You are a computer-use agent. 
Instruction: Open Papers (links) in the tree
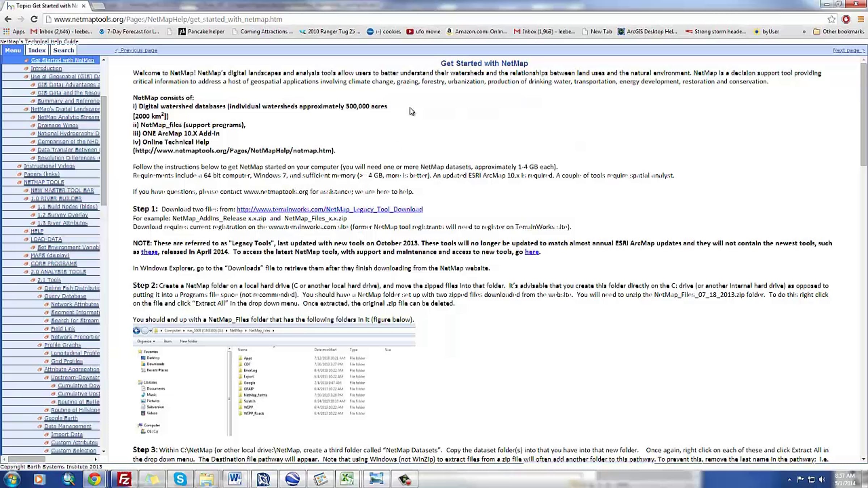point(42,174)
